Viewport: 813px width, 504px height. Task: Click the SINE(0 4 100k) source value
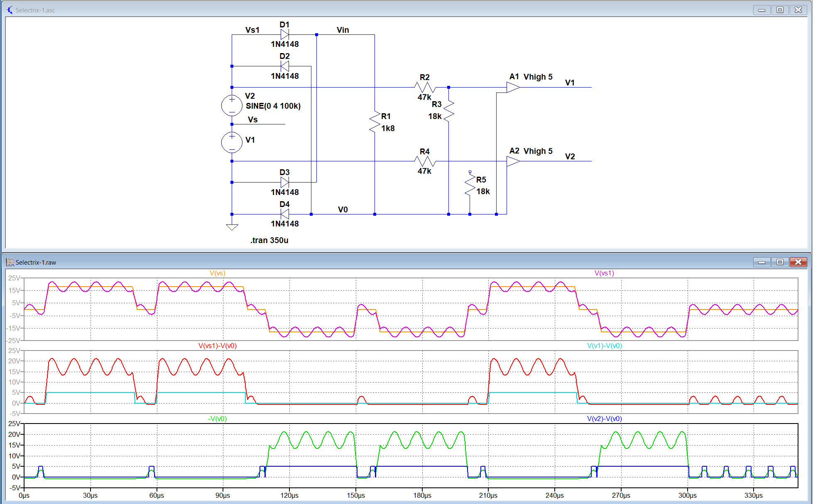(273, 106)
